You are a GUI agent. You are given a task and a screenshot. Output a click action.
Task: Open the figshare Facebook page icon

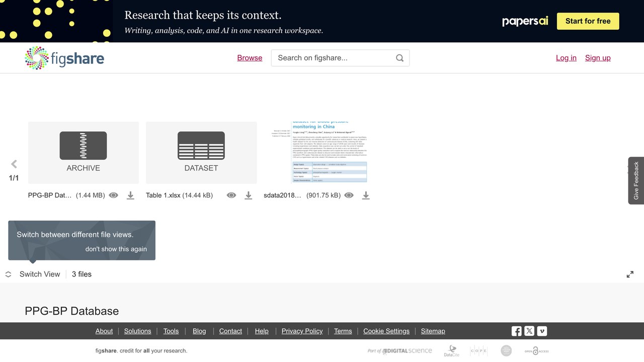point(517,331)
